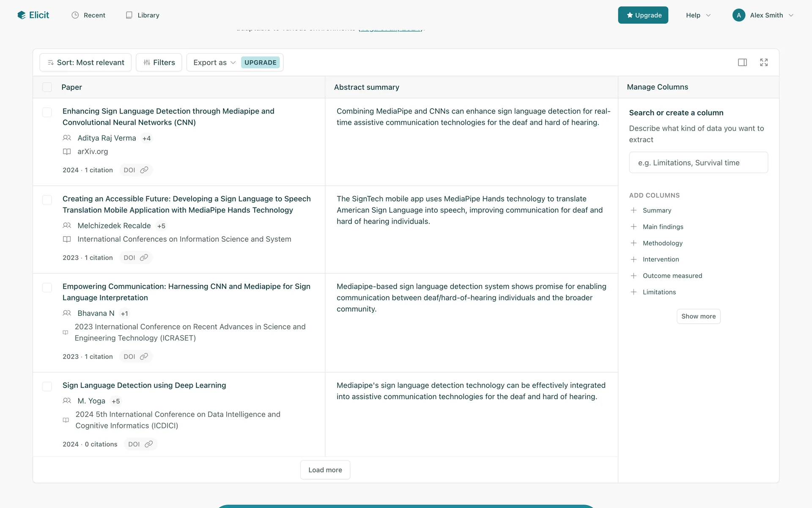Click DOI link icon for SignTech paper
This screenshot has width=812, height=508.
pos(144,257)
